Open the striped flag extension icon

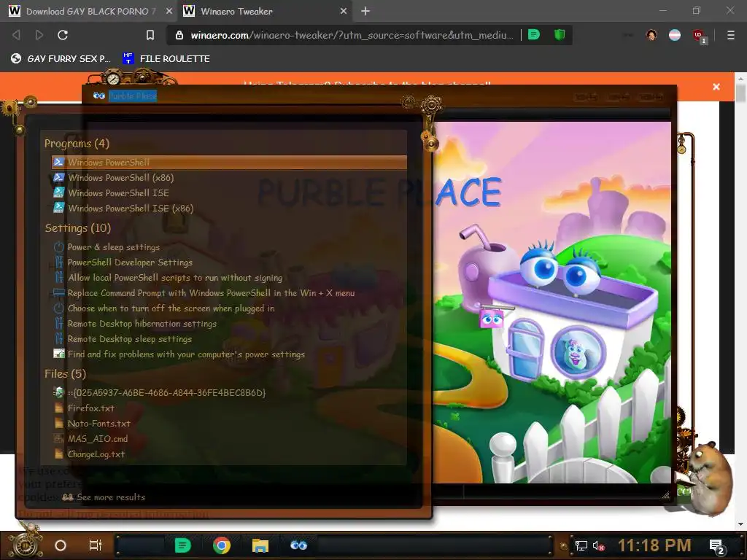[x=675, y=35]
